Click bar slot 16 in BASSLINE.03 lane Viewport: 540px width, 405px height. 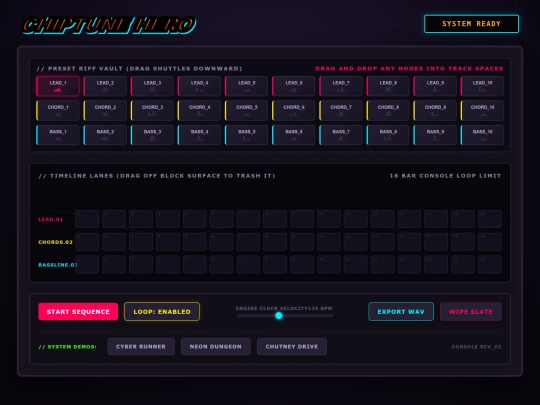click(490, 264)
